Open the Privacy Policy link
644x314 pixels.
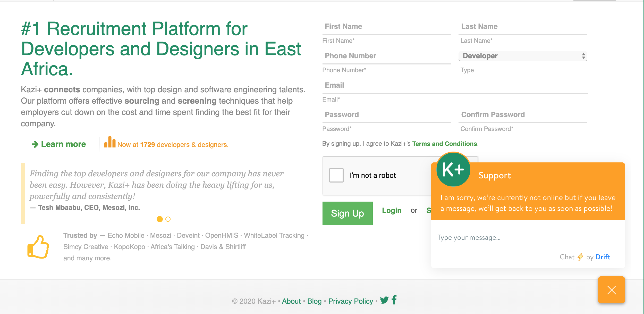coord(351,301)
